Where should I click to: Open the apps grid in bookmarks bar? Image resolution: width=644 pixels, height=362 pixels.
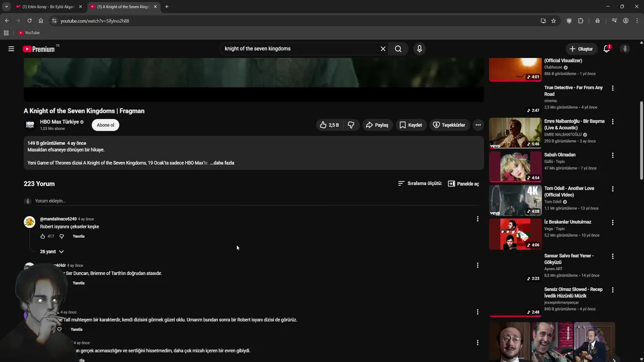click(6, 33)
